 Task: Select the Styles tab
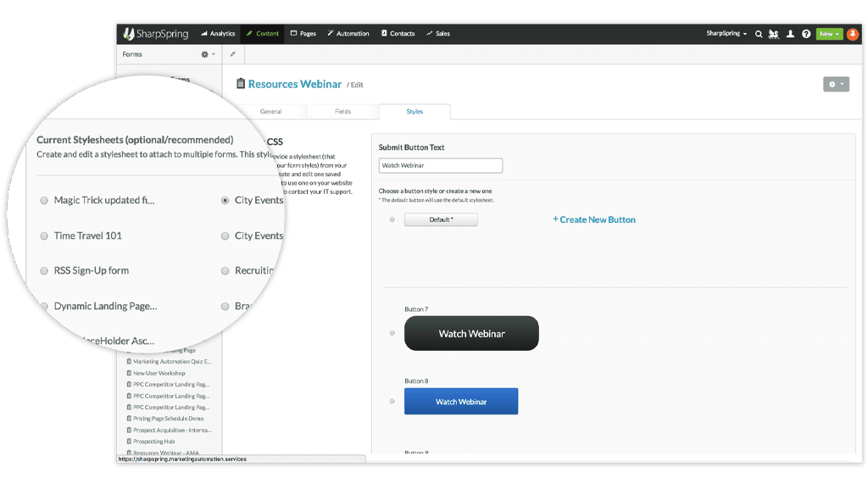pyautogui.click(x=415, y=112)
